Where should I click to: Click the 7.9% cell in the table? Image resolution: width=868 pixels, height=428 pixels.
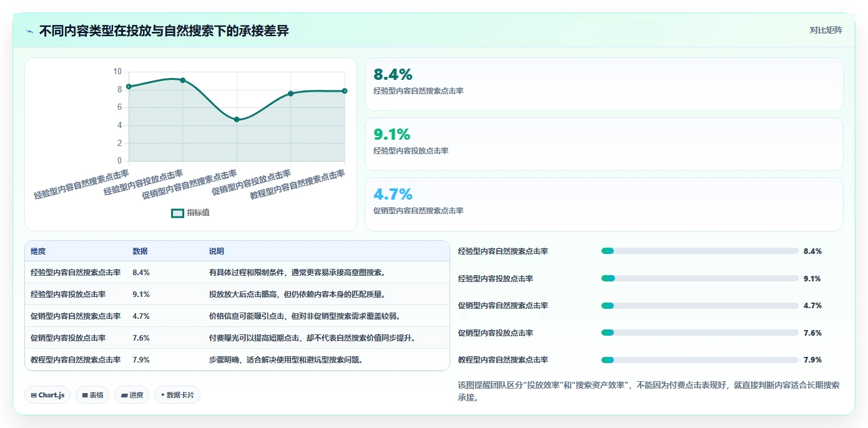pyautogui.click(x=141, y=360)
